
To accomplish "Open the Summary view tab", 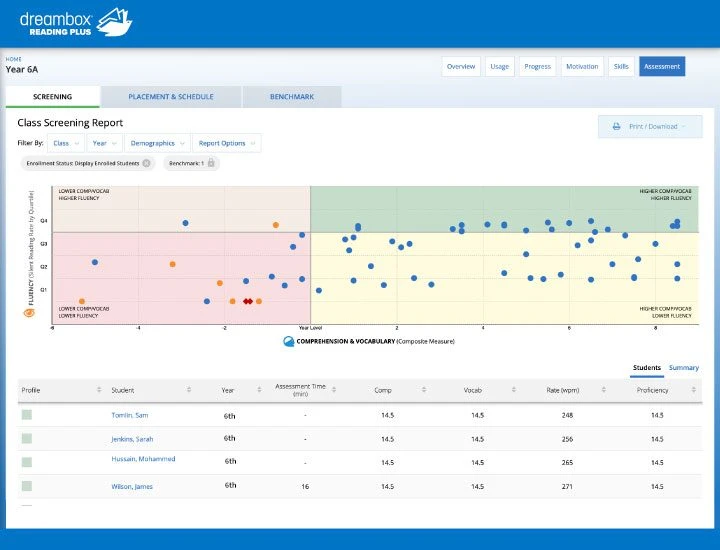I will (684, 368).
